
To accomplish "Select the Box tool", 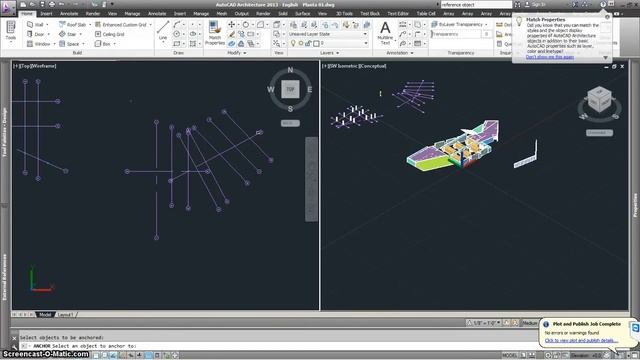I will click(x=102, y=44).
